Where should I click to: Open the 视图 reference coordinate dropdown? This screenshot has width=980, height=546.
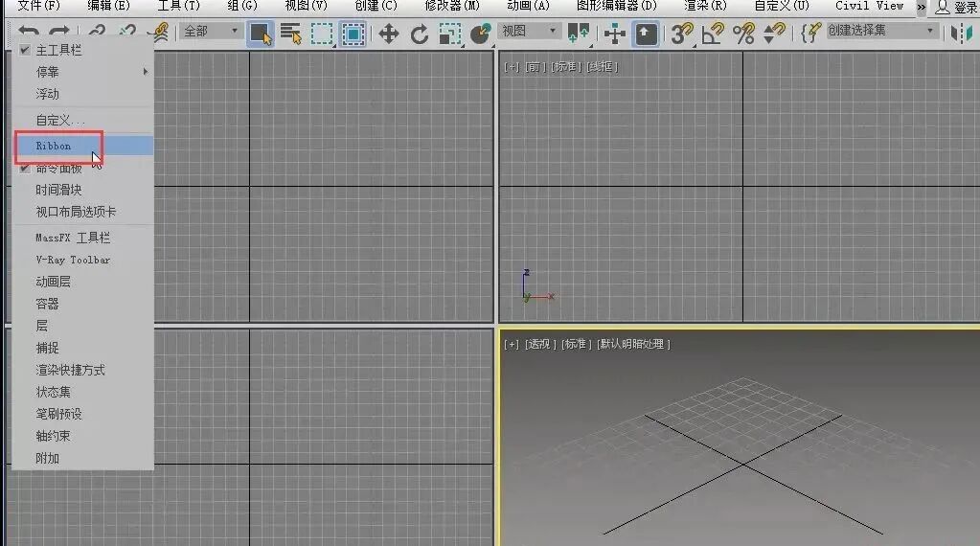530,31
